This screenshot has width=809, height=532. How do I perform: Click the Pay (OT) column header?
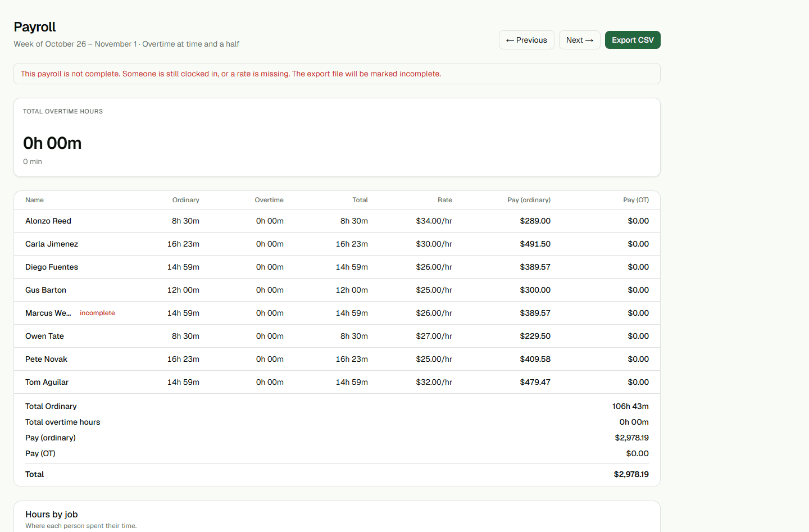636,200
